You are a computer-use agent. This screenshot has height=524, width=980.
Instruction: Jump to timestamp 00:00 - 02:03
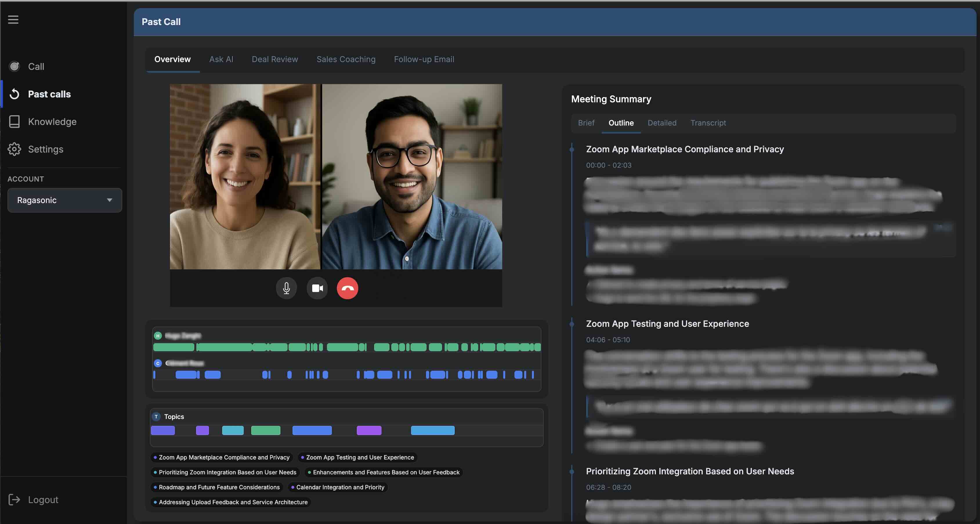[x=609, y=165]
